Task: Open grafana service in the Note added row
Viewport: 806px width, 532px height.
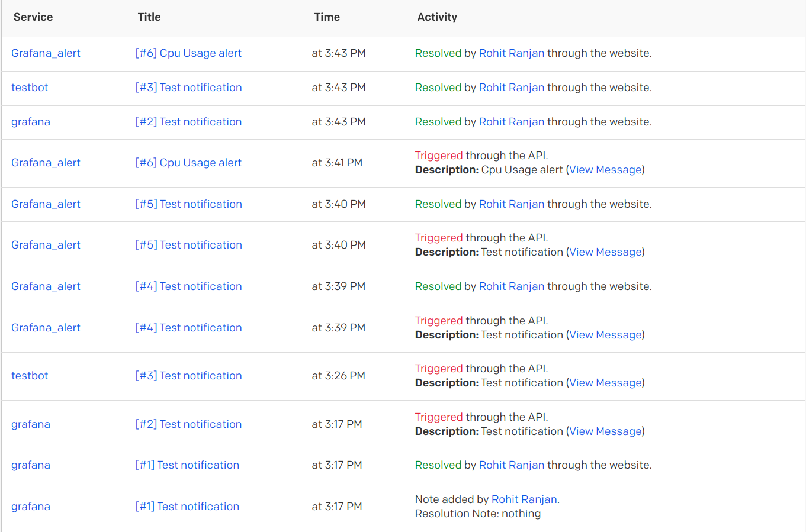Action: point(31,507)
